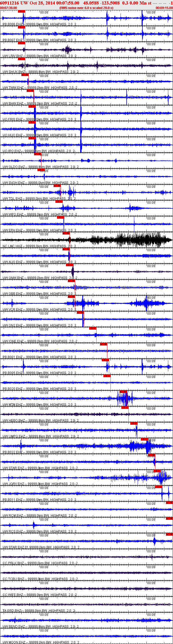Select the 'PB B032 EHZ' station label

(x=13, y=452)
